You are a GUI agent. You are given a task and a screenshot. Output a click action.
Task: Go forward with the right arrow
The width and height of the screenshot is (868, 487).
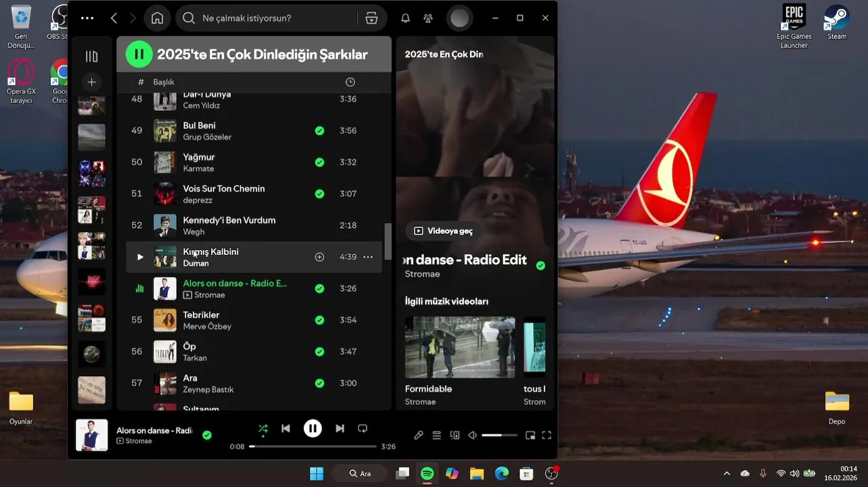133,18
